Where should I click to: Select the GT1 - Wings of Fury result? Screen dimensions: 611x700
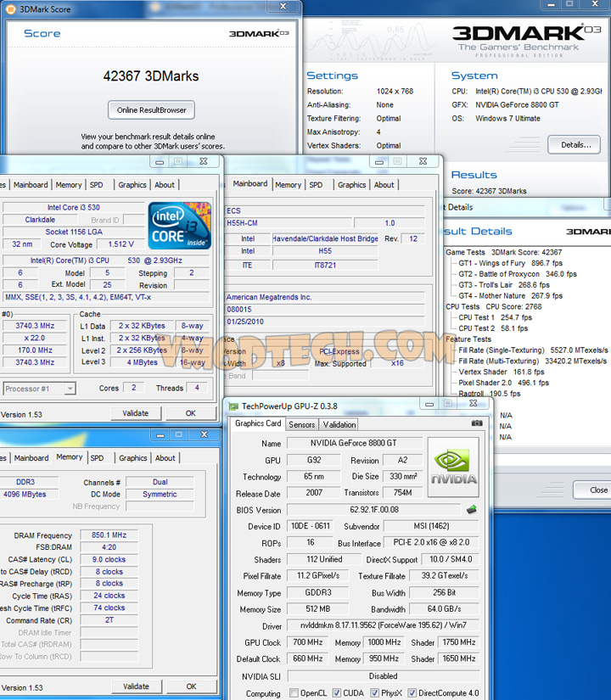coord(511,263)
